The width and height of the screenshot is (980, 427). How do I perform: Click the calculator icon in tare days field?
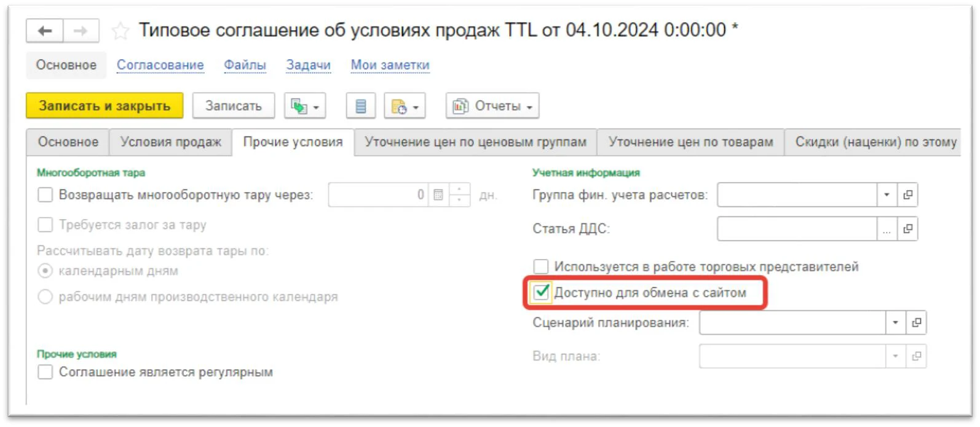pos(438,195)
